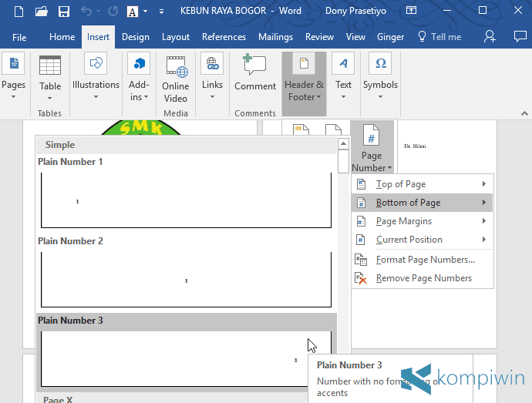Click the Redo/Repeat icon
Viewport: 532px width, 403px height.
[x=113, y=12]
